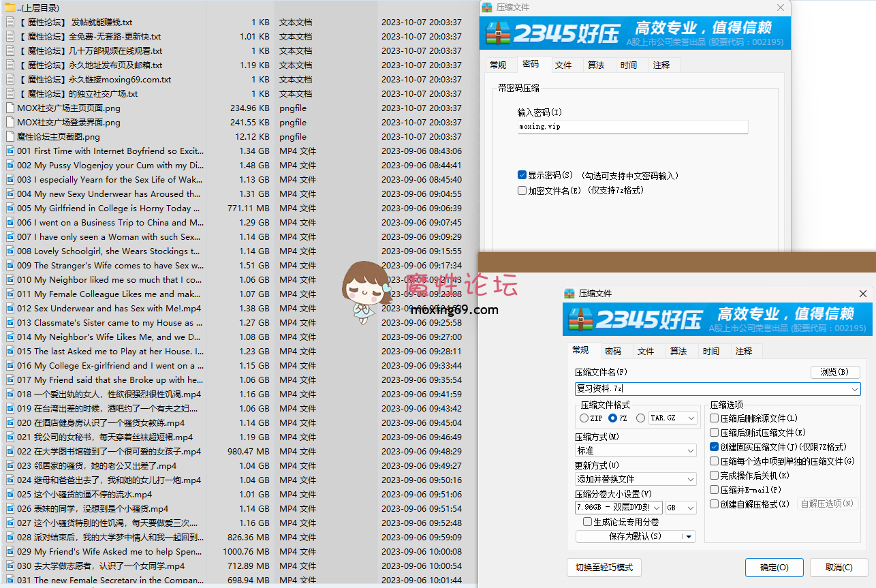
Task: Click the 浏览(B) button
Action: click(x=834, y=372)
